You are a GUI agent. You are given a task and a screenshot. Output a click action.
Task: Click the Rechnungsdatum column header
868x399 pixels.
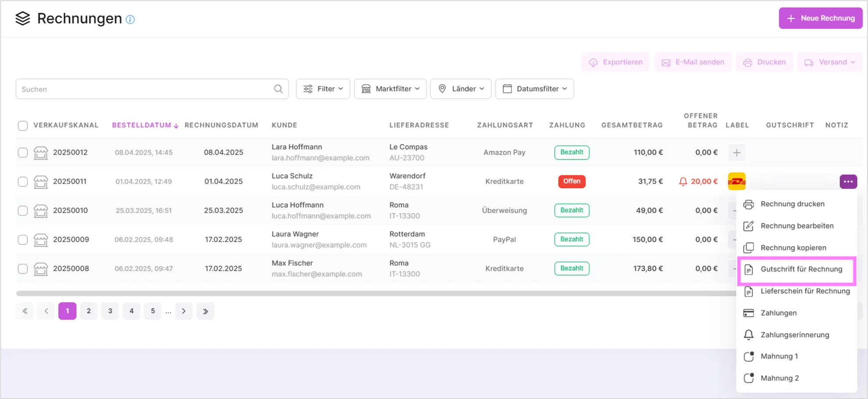click(x=222, y=125)
